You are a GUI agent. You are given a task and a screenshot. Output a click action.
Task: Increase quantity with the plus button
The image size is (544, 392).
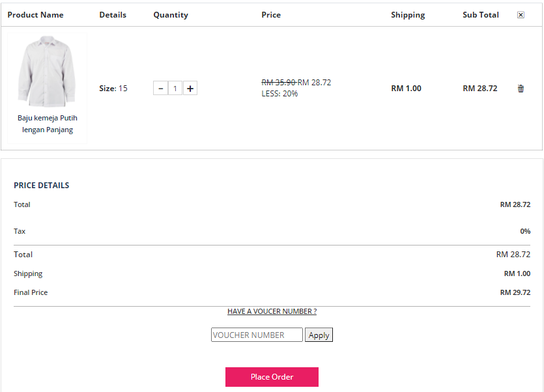point(190,89)
